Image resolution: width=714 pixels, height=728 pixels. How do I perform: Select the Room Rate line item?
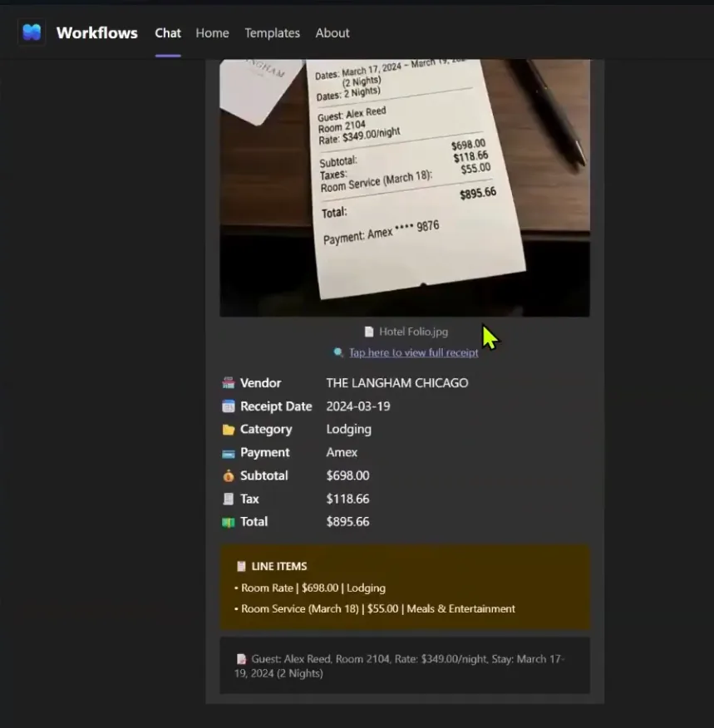(x=310, y=588)
